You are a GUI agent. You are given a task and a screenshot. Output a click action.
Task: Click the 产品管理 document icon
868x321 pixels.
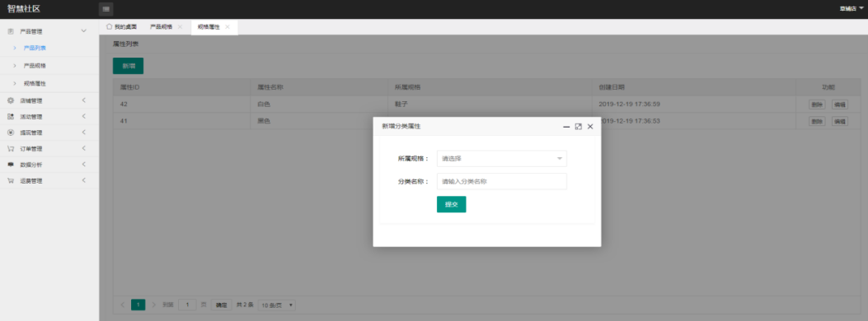point(11,31)
